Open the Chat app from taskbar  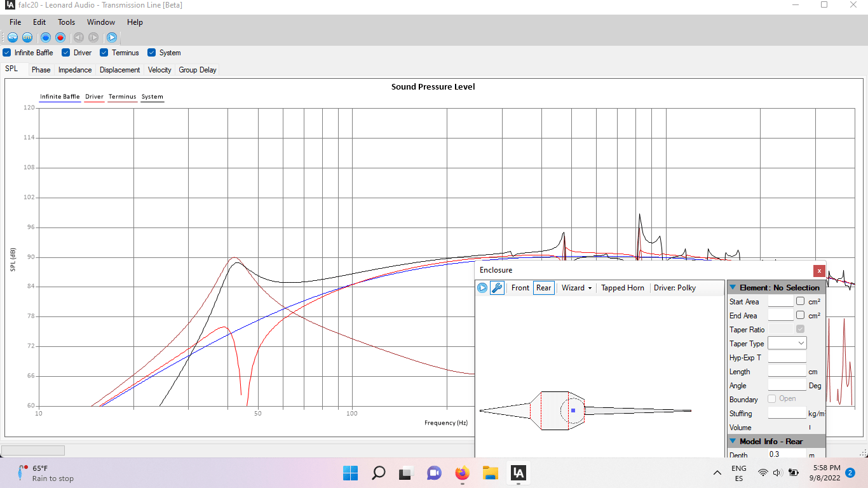tap(434, 473)
